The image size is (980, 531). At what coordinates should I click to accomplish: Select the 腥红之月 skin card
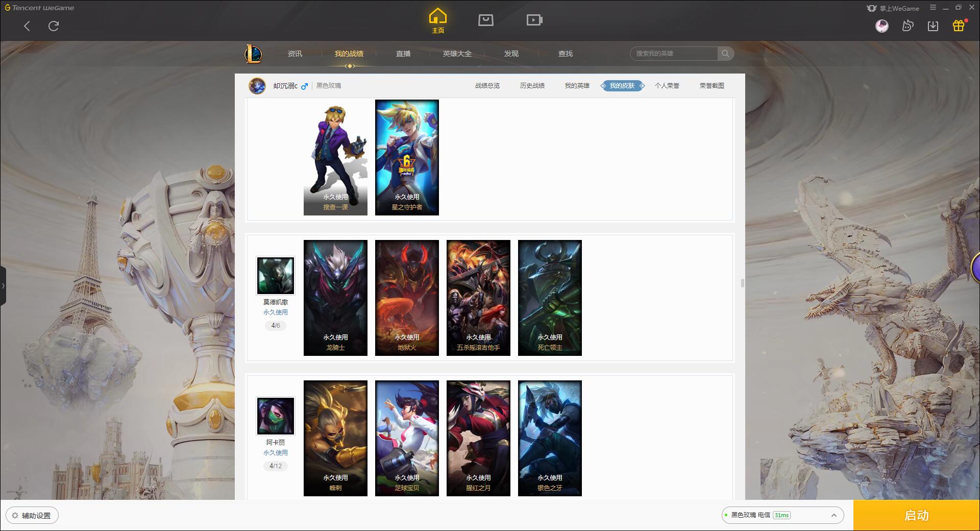(478, 438)
